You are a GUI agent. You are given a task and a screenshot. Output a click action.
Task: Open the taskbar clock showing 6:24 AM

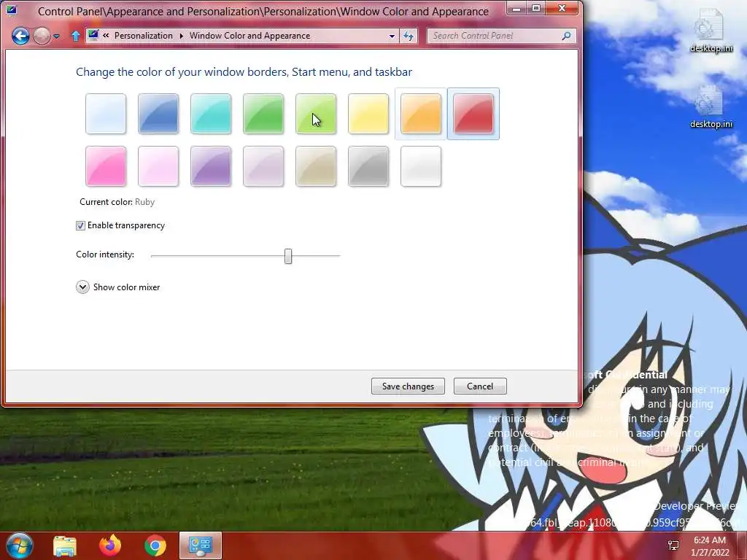tap(710, 546)
